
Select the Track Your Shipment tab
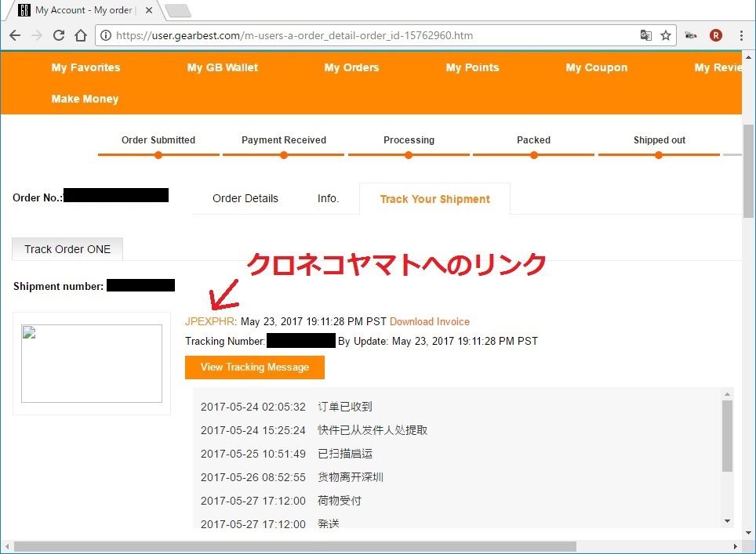434,199
